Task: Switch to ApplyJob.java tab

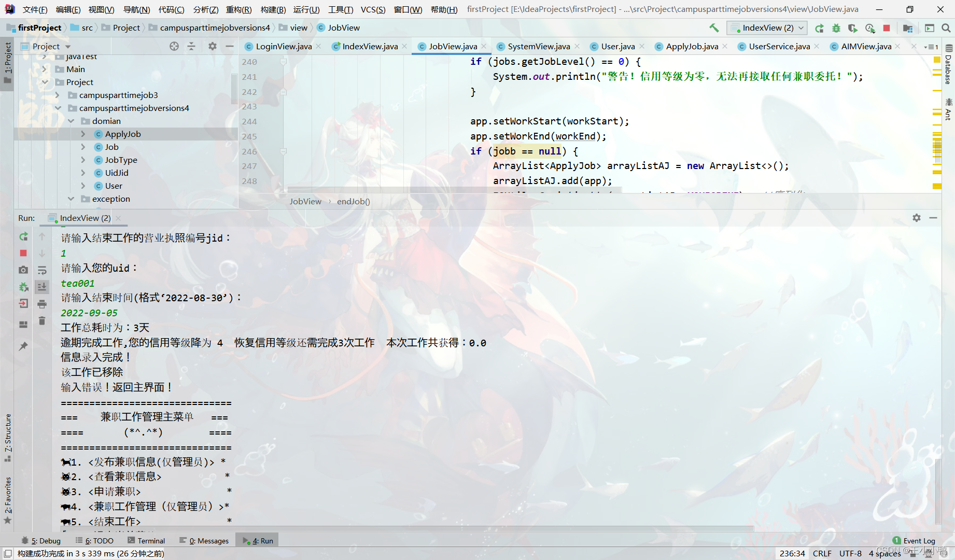Action: [692, 46]
